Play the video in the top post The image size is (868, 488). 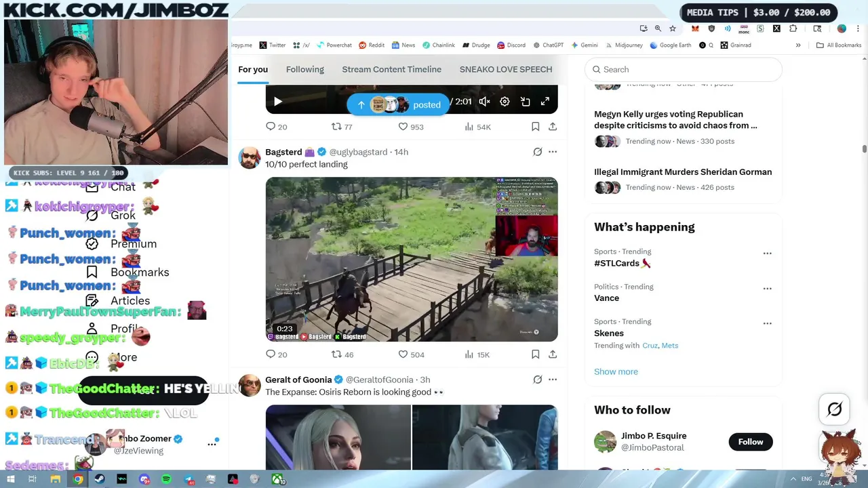tap(277, 102)
